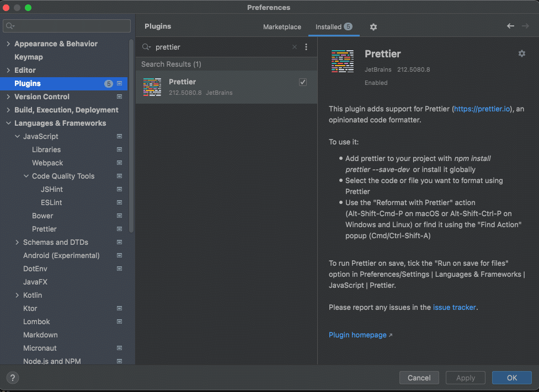
Task: Click the Apply button
Action: click(x=466, y=378)
